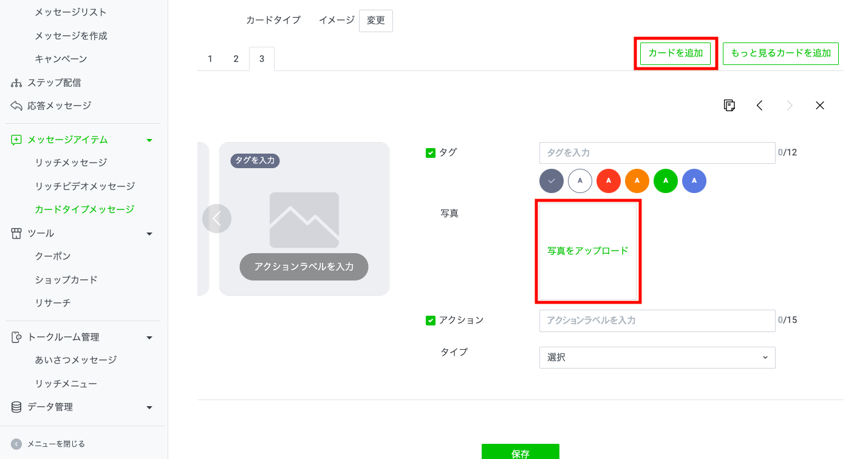Click もっと見るカードを追加 button
This screenshot has height=459, width=868.
click(781, 53)
